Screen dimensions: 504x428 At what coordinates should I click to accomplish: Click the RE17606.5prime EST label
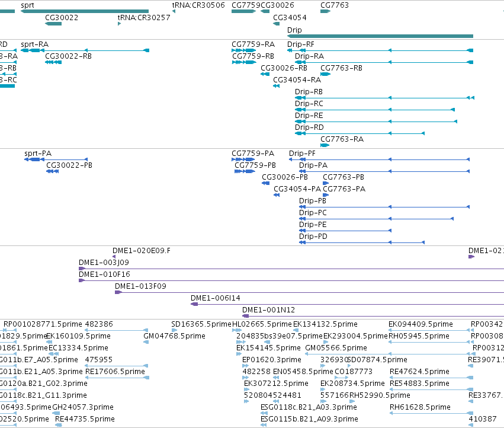[x=115, y=371]
